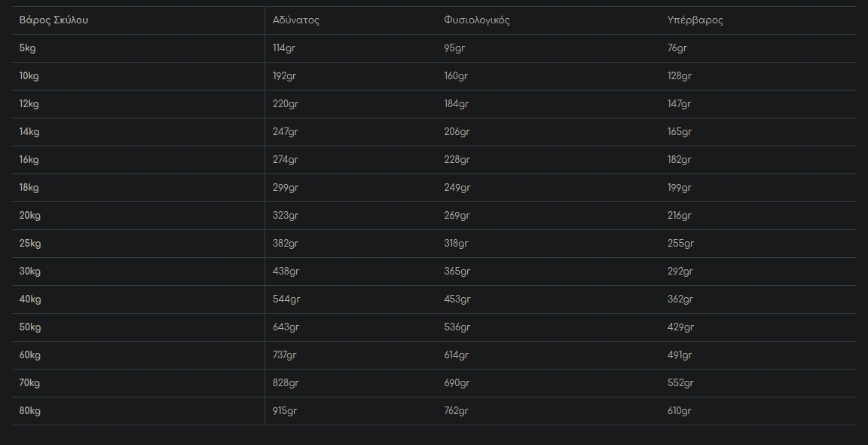The image size is (868, 445).
Task: Click the 60kg row label
Action: (30, 355)
